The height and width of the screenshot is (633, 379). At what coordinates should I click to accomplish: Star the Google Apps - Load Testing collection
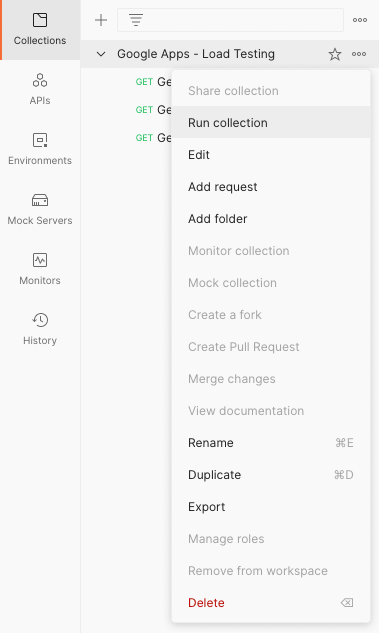click(335, 54)
